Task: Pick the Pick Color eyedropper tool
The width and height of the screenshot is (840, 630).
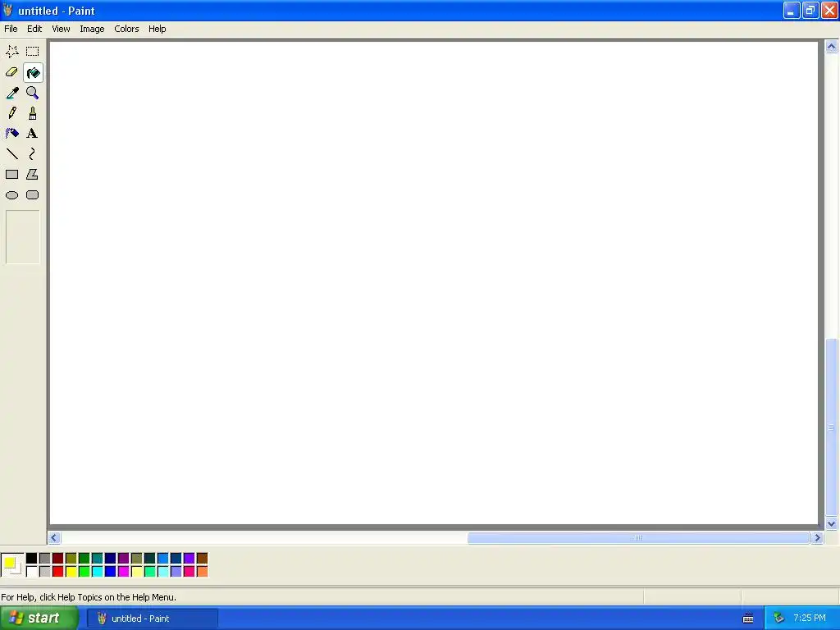Action: click(x=11, y=94)
